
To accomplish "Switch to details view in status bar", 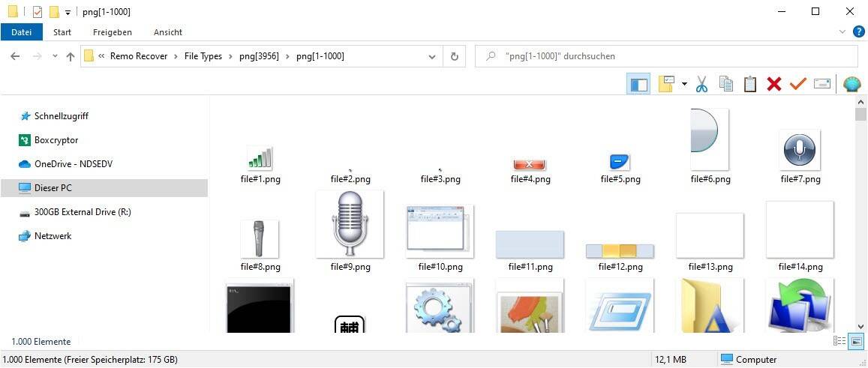I will pyautogui.click(x=839, y=342).
